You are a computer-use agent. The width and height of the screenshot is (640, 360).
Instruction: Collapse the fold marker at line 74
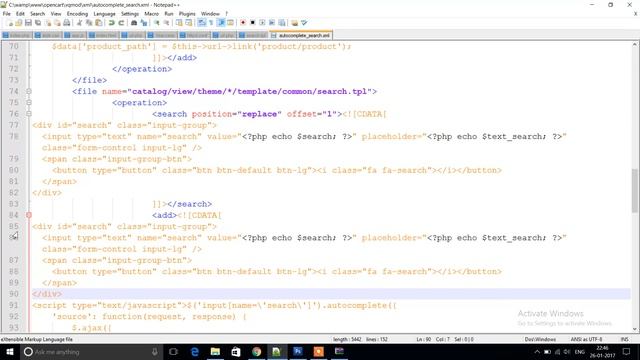[29, 91]
